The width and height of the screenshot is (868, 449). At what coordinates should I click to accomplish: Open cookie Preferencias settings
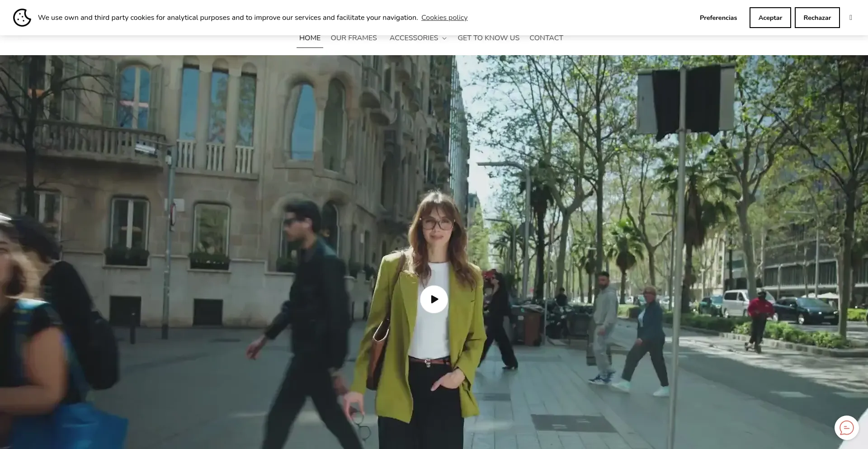pos(718,18)
